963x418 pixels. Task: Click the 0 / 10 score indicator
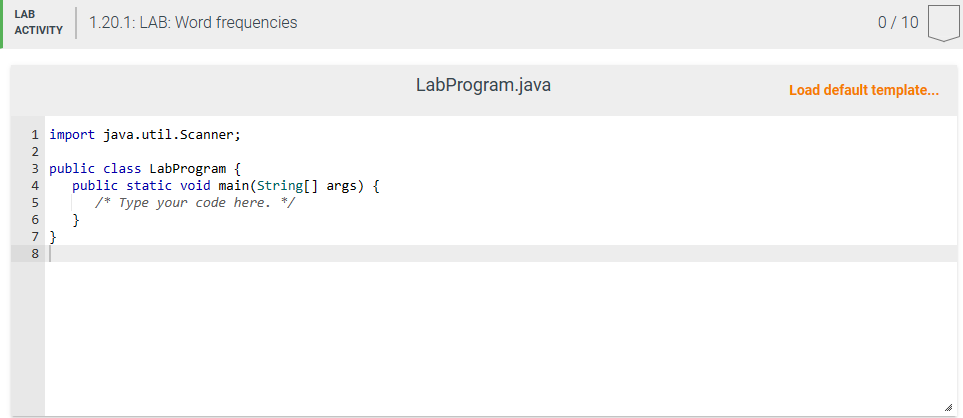coord(898,23)
